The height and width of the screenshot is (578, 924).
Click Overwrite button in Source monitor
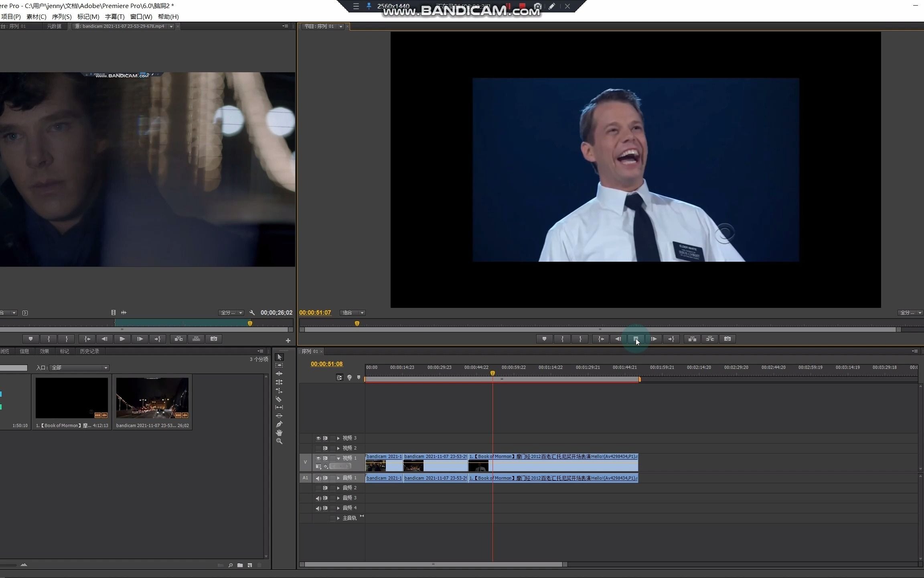(196, 339)
